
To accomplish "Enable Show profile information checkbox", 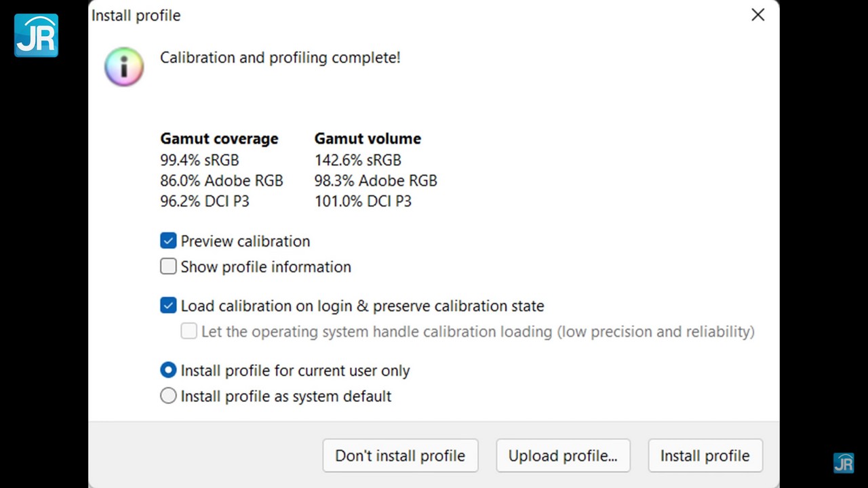I will pyautogui.click(x=168, y=266).
